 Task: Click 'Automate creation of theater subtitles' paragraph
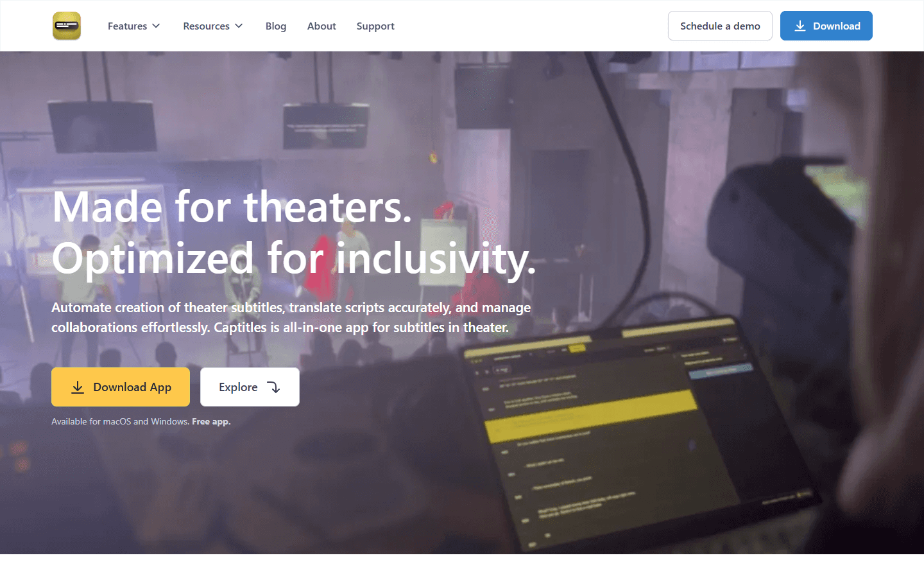pyautogui.click(x=291, y=317)
